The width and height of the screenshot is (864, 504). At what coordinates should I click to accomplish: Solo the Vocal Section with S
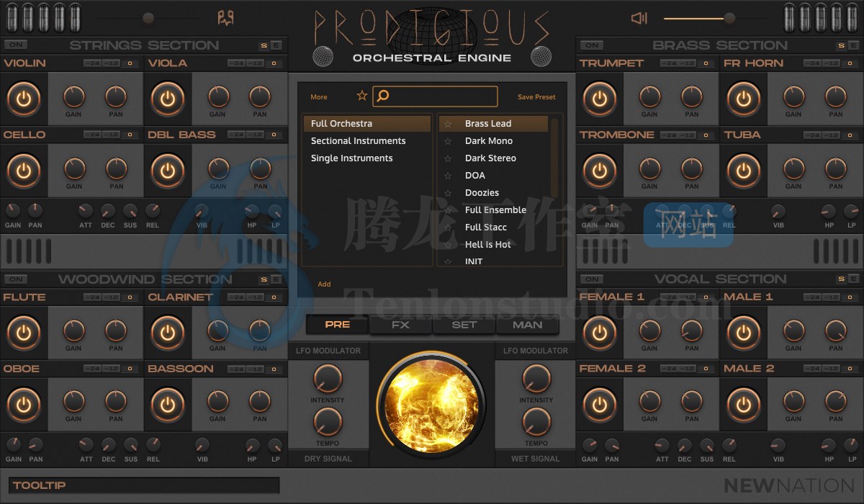tap(840, 279)
